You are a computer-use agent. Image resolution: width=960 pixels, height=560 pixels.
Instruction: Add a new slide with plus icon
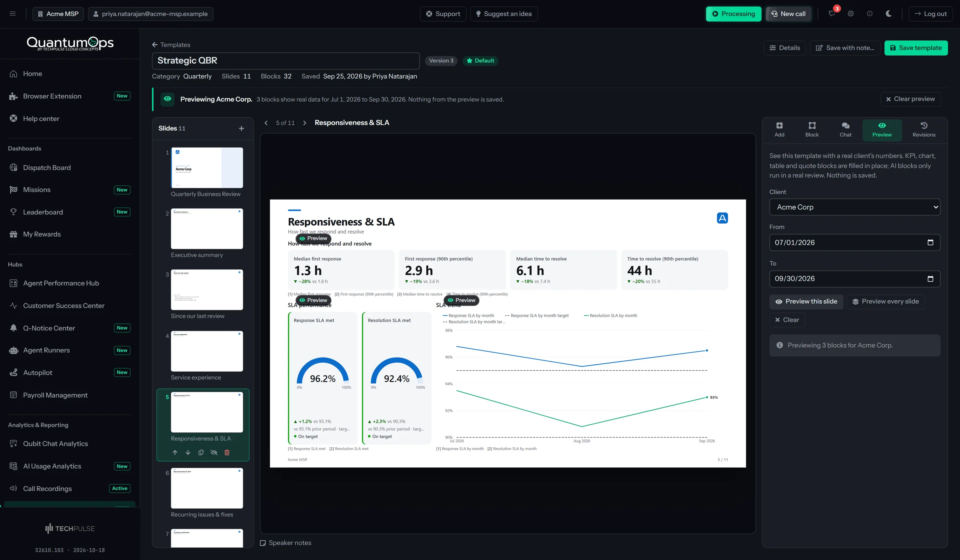pos(241,128)
